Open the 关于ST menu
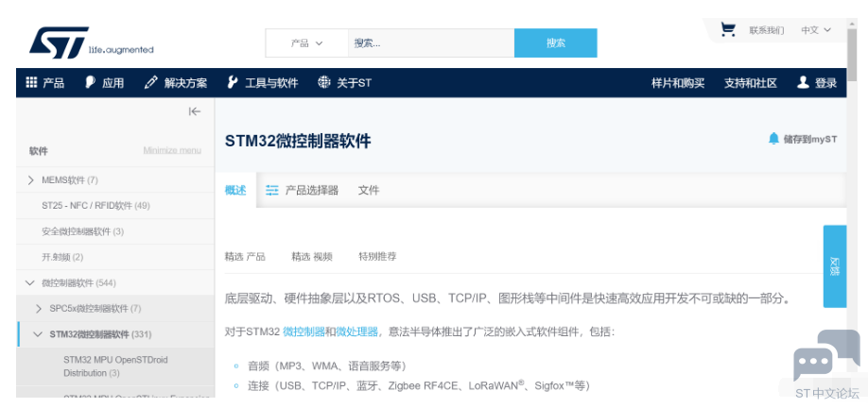Screen dimensions: 868x408 click(344, 83)
